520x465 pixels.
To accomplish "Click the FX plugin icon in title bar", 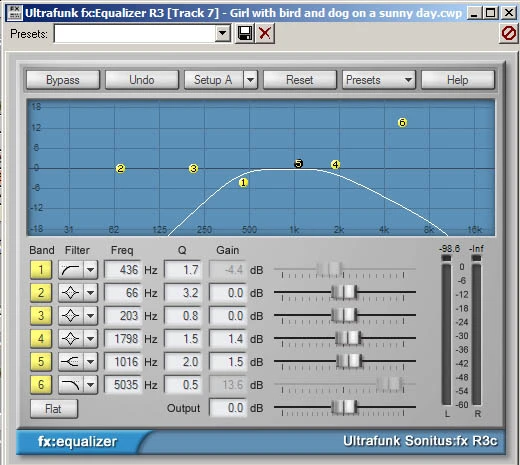I will (15, 13).
